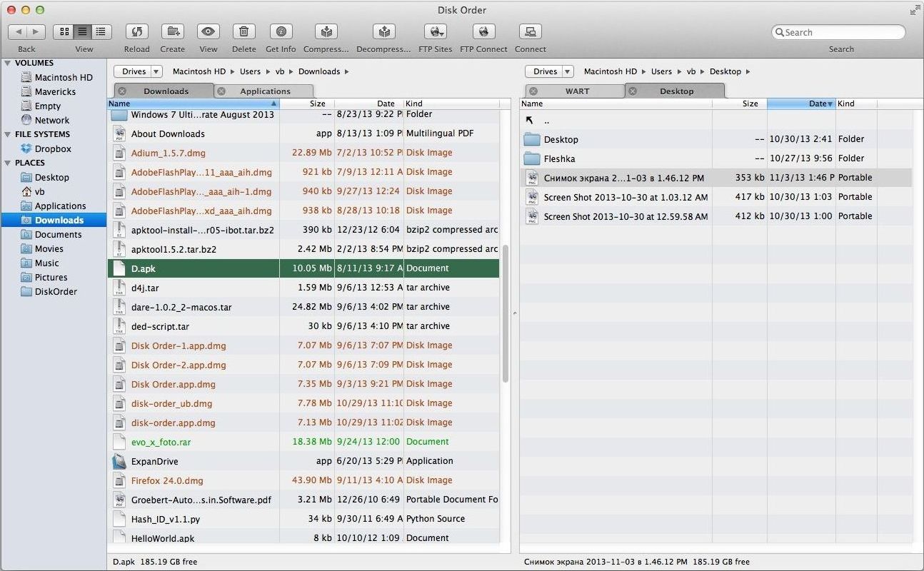The image size is (924, 571).
Task: Open Documents in the Places sidebar
Action: click(58, 234)
